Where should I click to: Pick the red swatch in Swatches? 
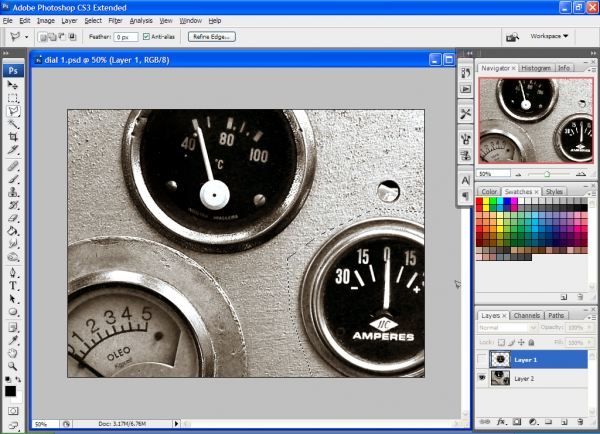pos(479,201)
